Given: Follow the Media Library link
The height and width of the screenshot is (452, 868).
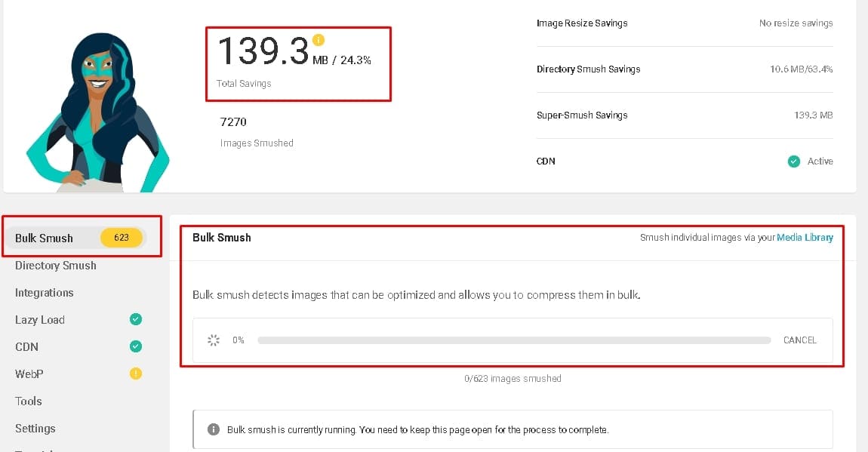Looking at the screenshot, I should tap(805, 238).
